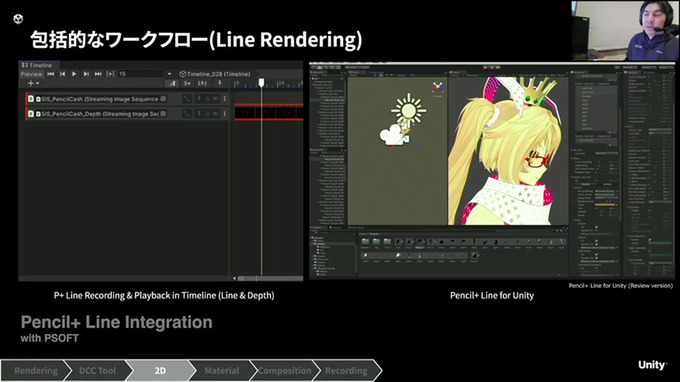Mute the SIS_PencilCash_Depth track

(x=215, y=114)
